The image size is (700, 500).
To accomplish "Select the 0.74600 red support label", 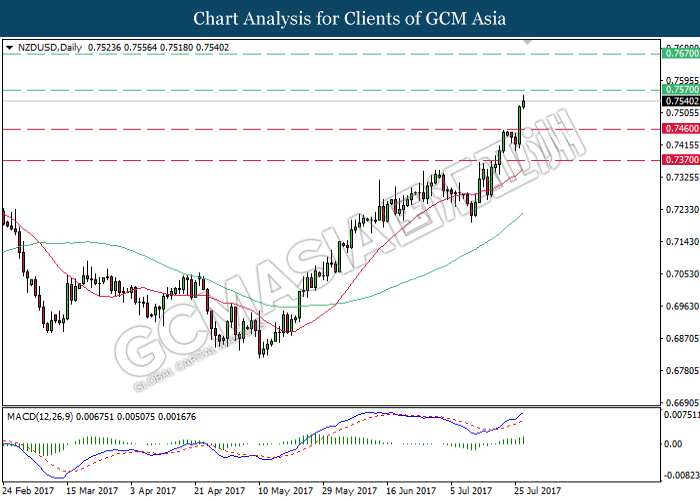I will [681, 129].
